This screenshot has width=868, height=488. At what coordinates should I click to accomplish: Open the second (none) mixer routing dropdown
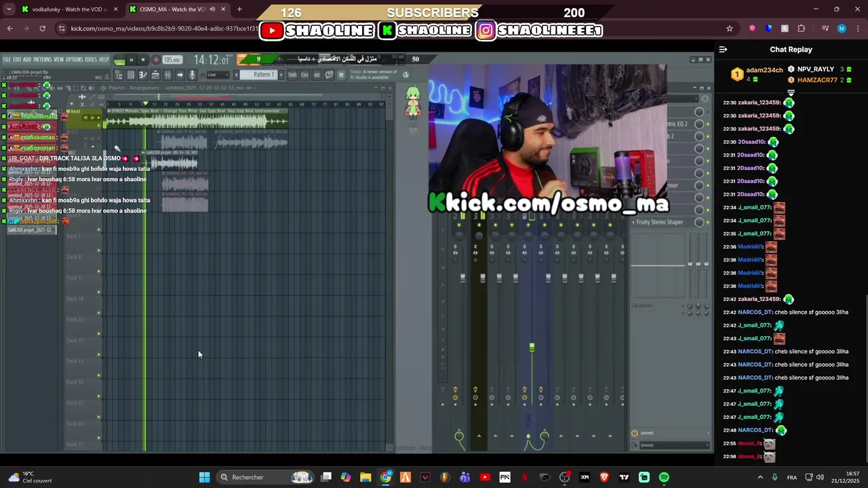coord(669,445)
